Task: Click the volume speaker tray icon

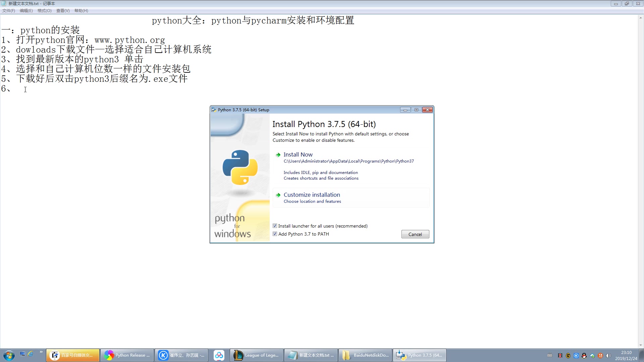Action: click(608, 356)
